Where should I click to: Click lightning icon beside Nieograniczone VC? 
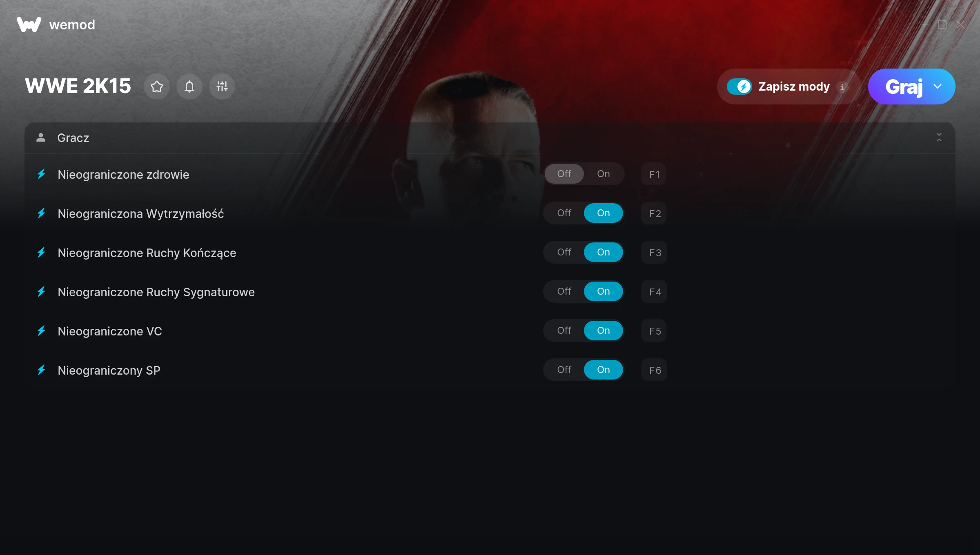tap(41, 331)
